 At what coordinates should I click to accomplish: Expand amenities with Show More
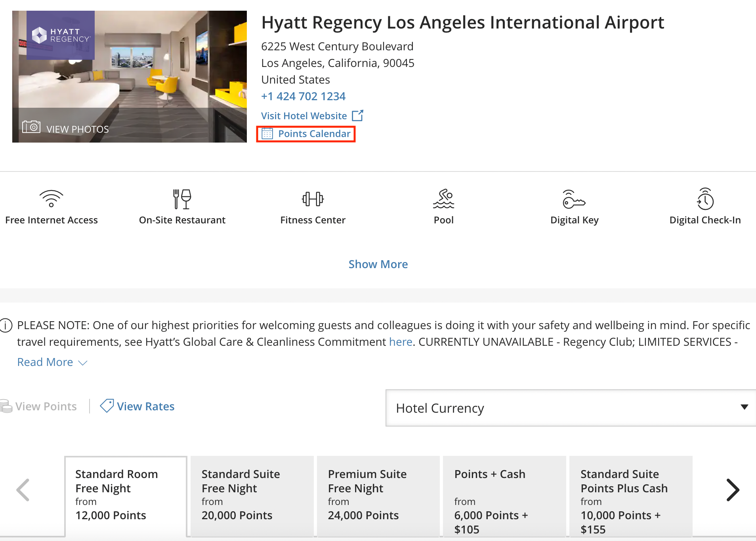[x=378, y=264]
